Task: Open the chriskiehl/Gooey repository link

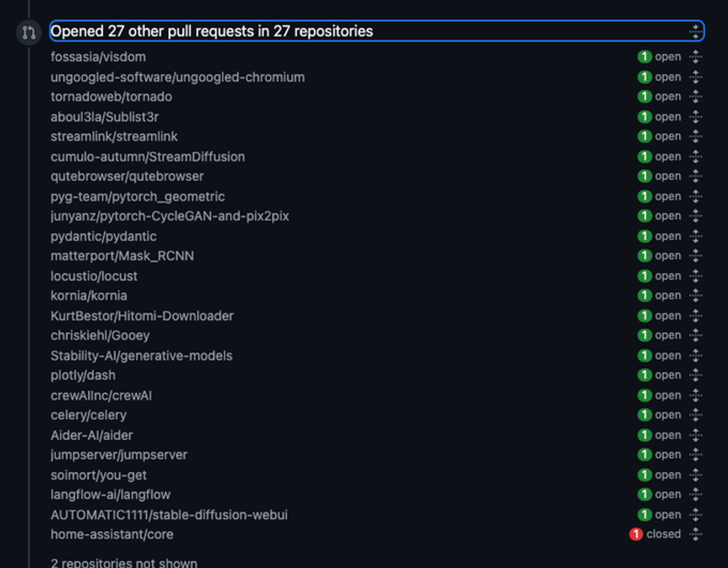Action: coord(100,336)
